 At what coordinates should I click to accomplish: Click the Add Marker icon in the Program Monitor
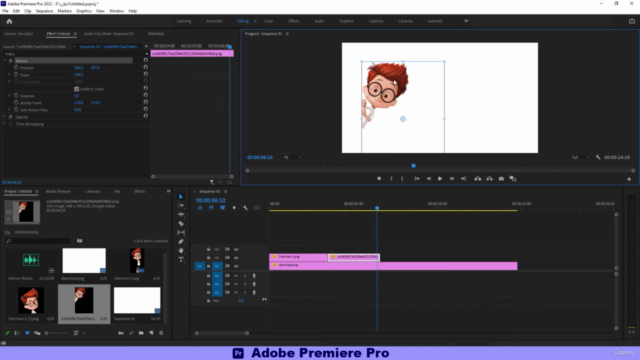point(379,178)
